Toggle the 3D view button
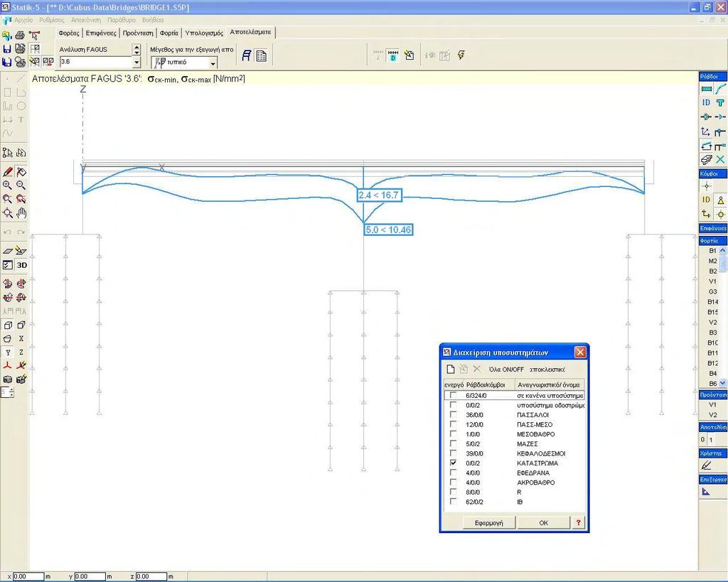The height and width of the screenshot is (582, 728). [x=21, y=265]
